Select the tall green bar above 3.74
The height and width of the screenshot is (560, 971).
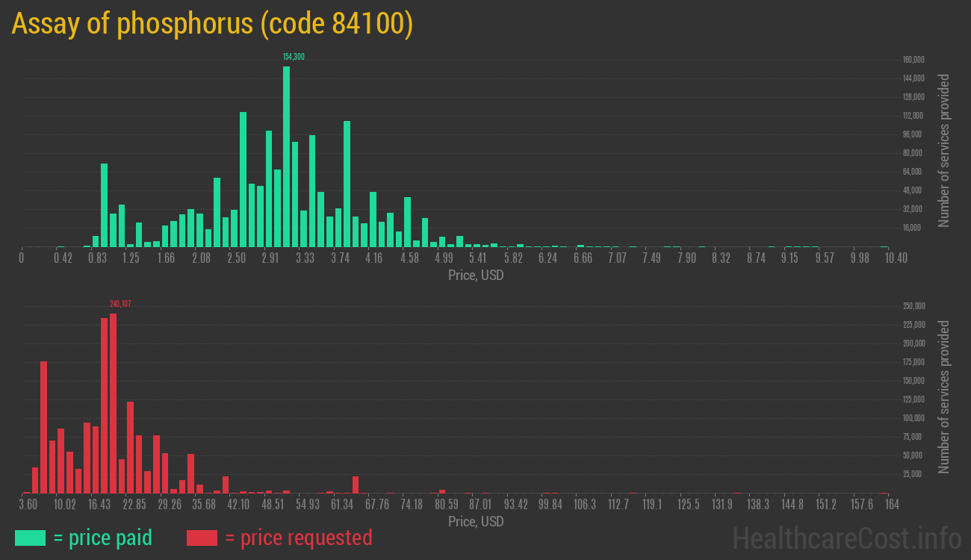pos(347,184)
